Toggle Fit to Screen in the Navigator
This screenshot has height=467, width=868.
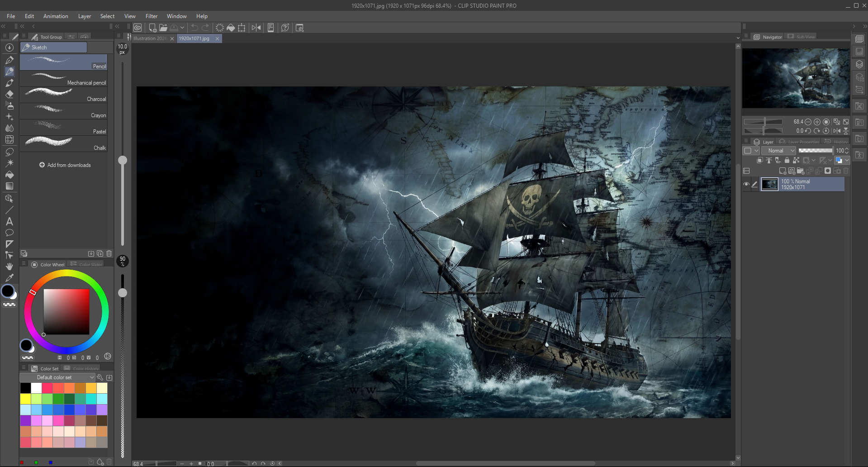click(846, 122)
